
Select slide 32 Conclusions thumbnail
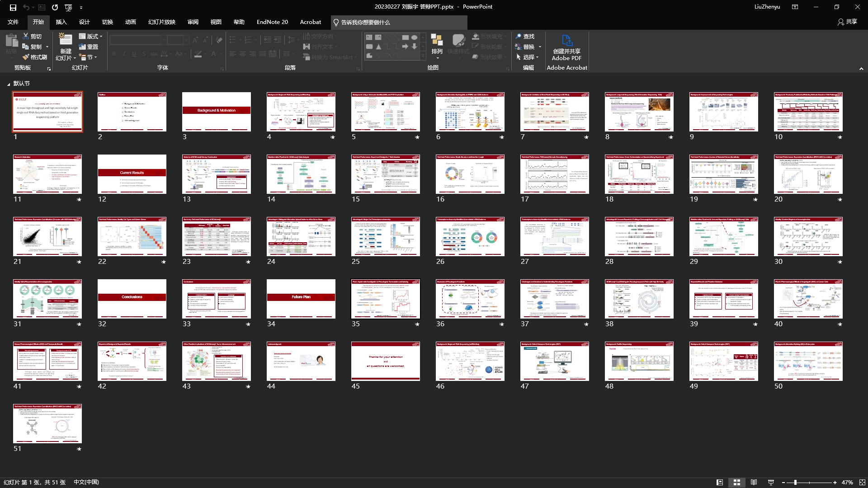point(132,298)
